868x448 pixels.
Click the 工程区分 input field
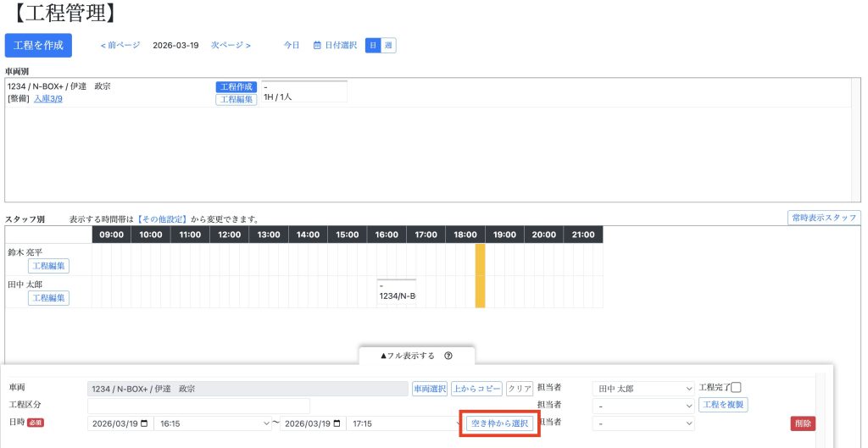pyautogui.click(x=198, y=406)
